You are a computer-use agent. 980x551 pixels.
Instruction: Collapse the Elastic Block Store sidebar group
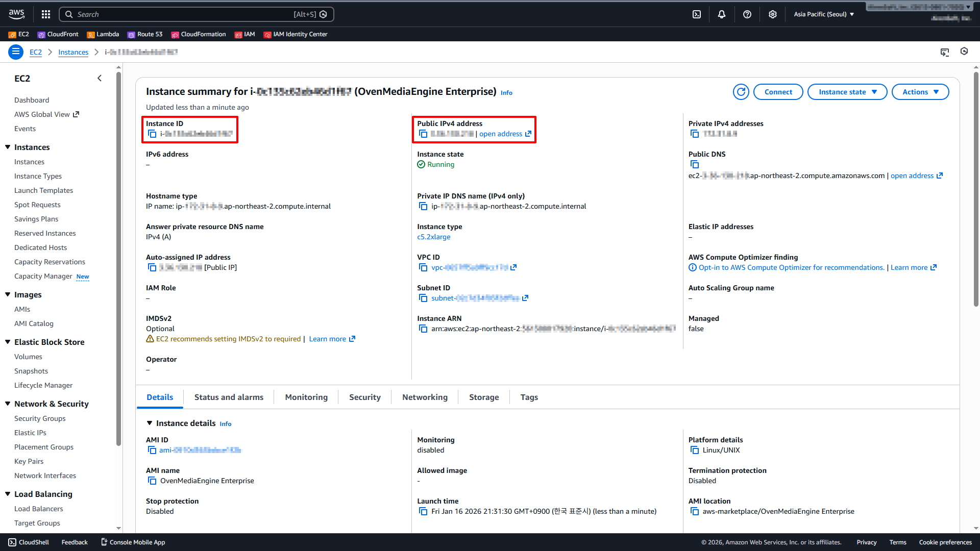coord(8,342)
